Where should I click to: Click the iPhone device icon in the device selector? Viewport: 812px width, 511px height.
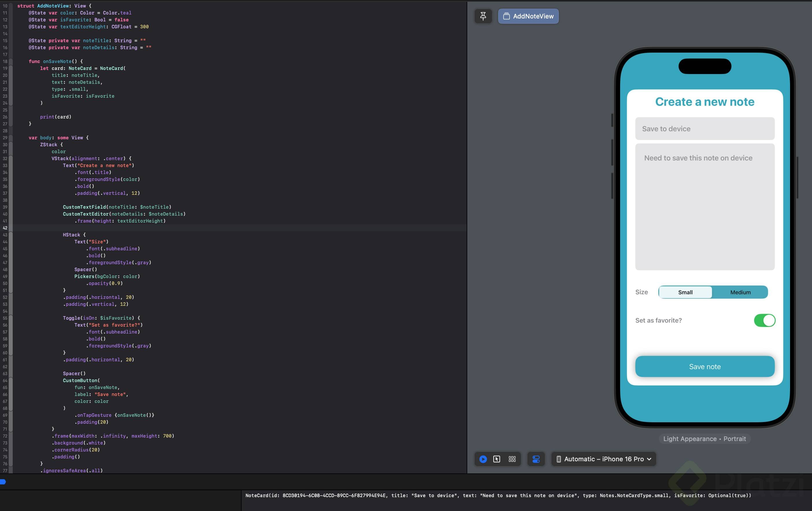click(558, 459)
